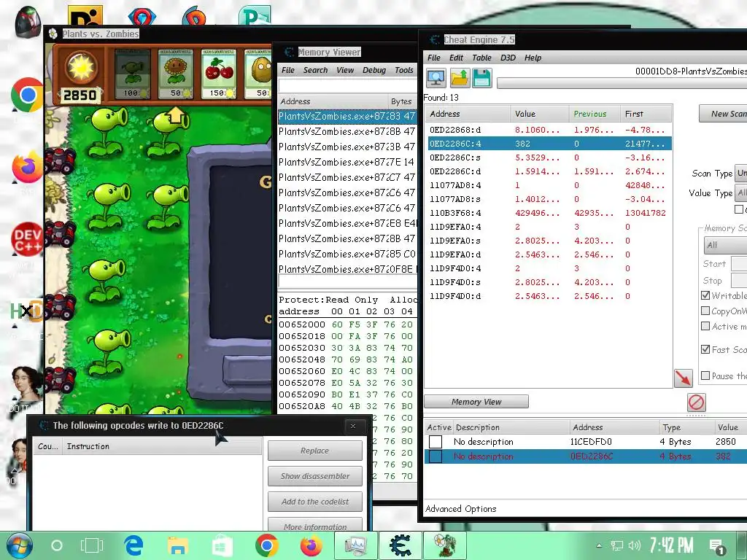Image resolution: width=747 pixels, height=560 pixels.
Task: Open the performance monitor taskbar icon
Action: [355, 545]
